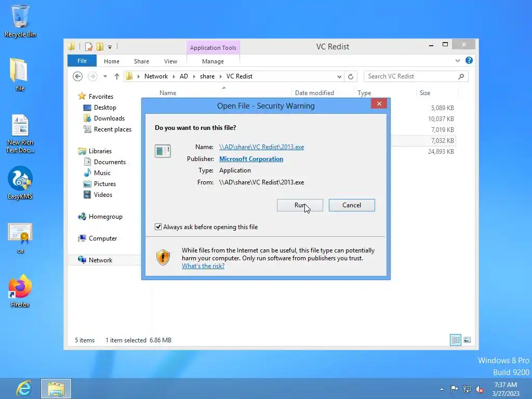Expand the chevron after AD in path
The height and width of the screenshot is (399, 532).
[x=194, y=77]
